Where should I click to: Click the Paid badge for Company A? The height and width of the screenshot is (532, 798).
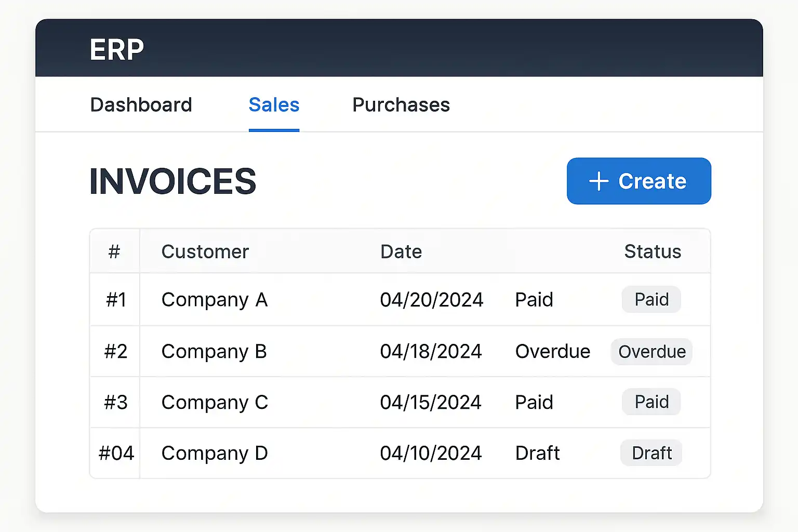(651, 299)
